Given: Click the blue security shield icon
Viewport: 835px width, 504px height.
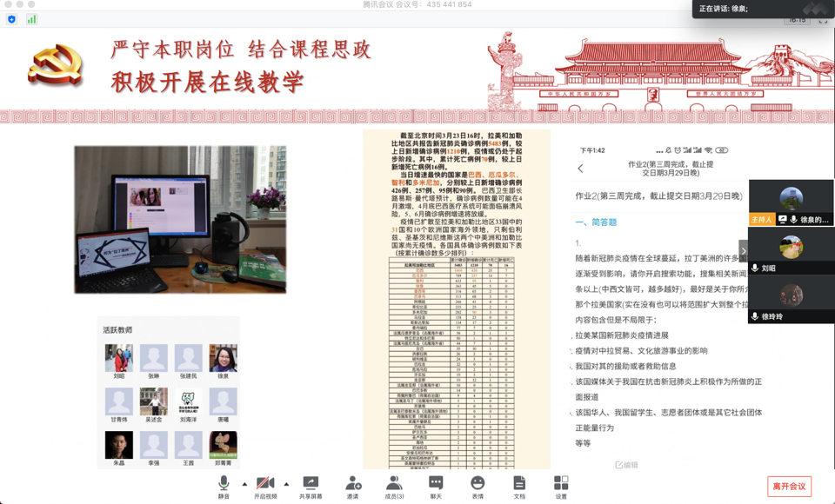Looking at the screenshot, I should pyautogui.click(x=11, y=19).
